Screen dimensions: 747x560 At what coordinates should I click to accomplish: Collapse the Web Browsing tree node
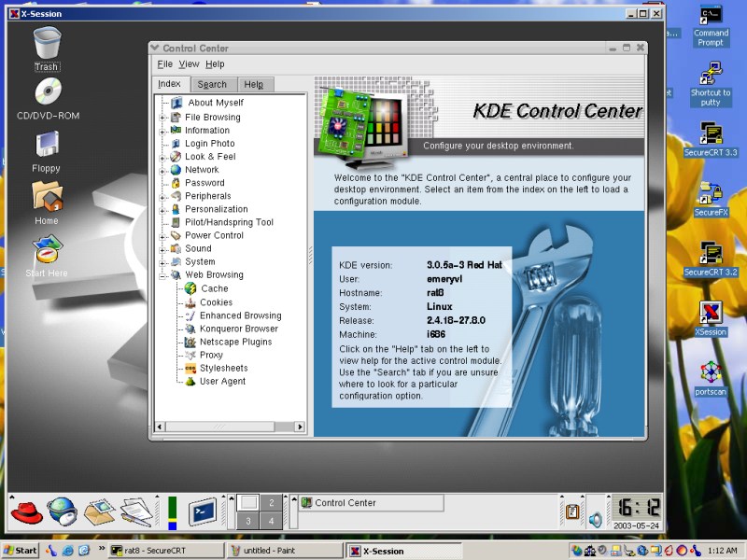point(163,275)
